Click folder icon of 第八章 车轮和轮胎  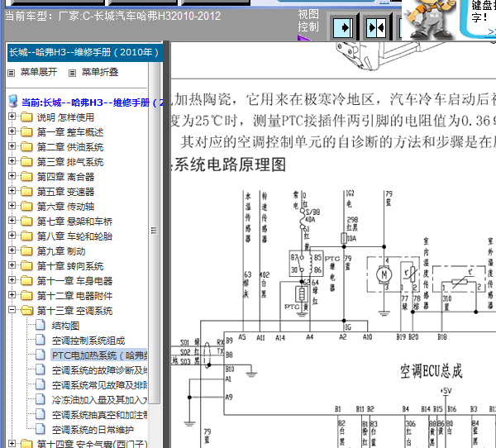tap(26, 236)
